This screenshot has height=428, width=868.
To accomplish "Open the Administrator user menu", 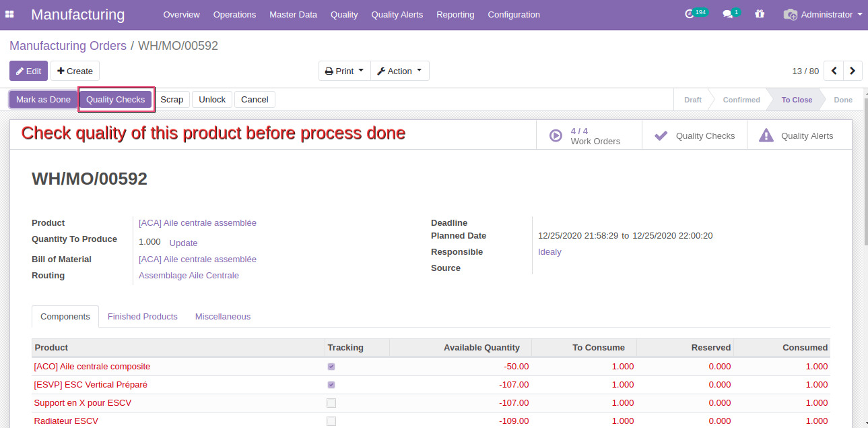I will click(x=823, y=14).
